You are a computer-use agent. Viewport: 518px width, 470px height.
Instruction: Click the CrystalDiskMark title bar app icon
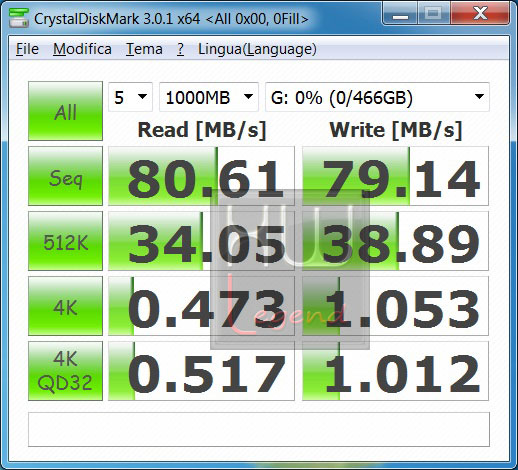pos(19,18)
